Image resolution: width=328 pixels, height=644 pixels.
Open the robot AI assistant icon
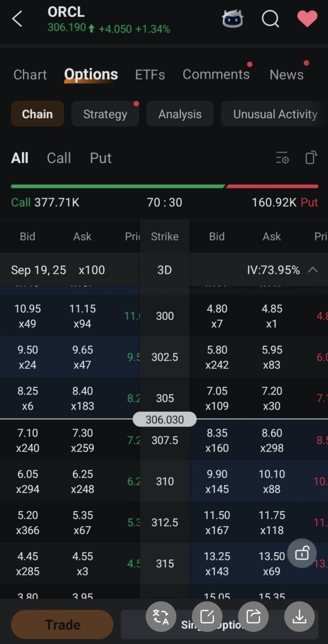tap(233, 19)
